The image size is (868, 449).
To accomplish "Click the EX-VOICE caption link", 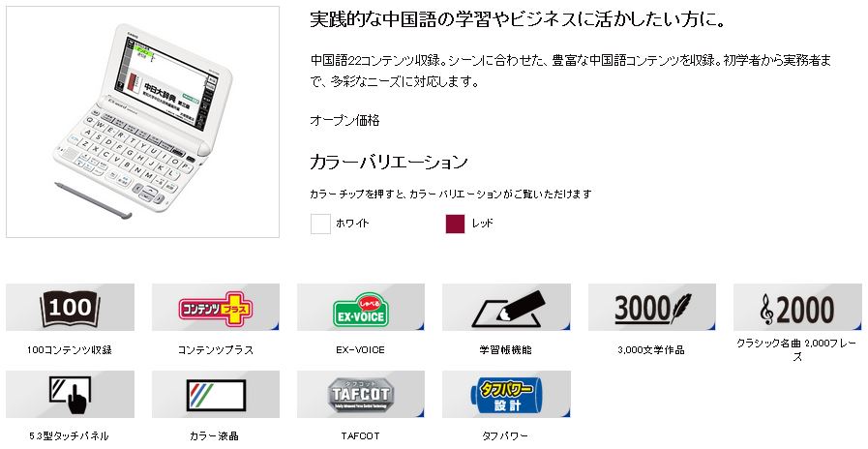I will pos(360,350).
